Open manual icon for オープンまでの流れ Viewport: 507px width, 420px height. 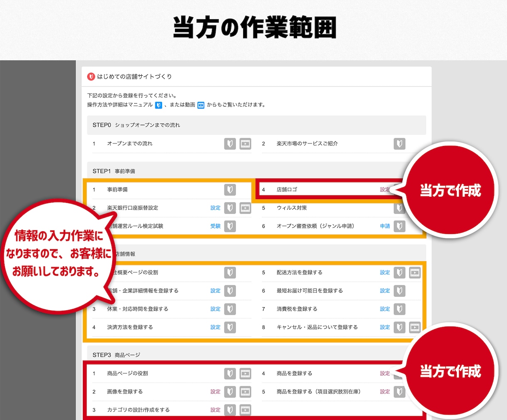coord(230,144)
